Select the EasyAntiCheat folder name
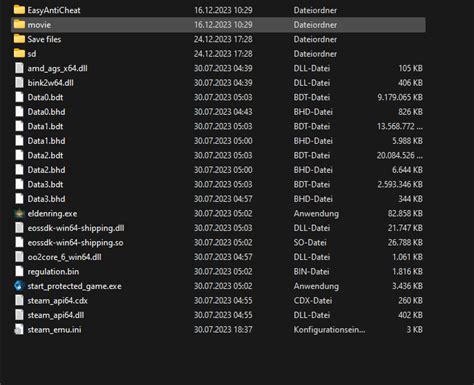The image size is (474, 385). tap(54, 10)
